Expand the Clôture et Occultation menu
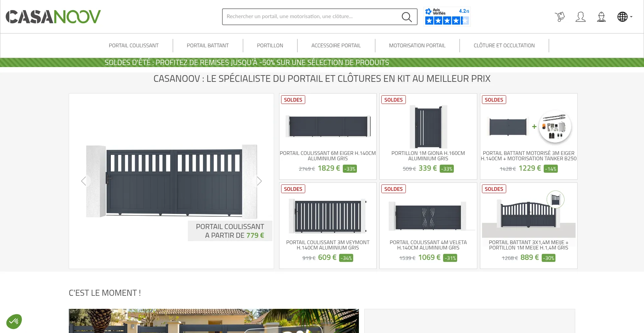This screenshot has width=644, height=333. pos(504,46)
